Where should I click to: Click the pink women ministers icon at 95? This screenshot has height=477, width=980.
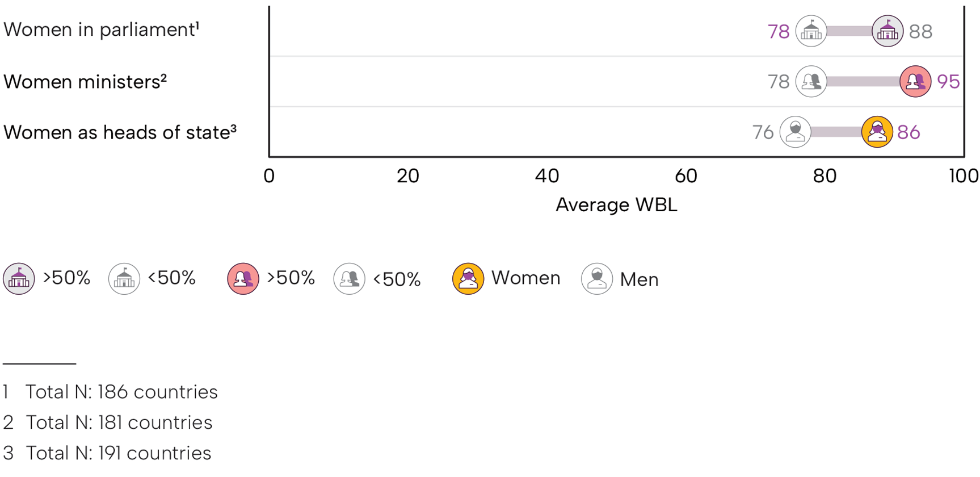tap(915, 82)
